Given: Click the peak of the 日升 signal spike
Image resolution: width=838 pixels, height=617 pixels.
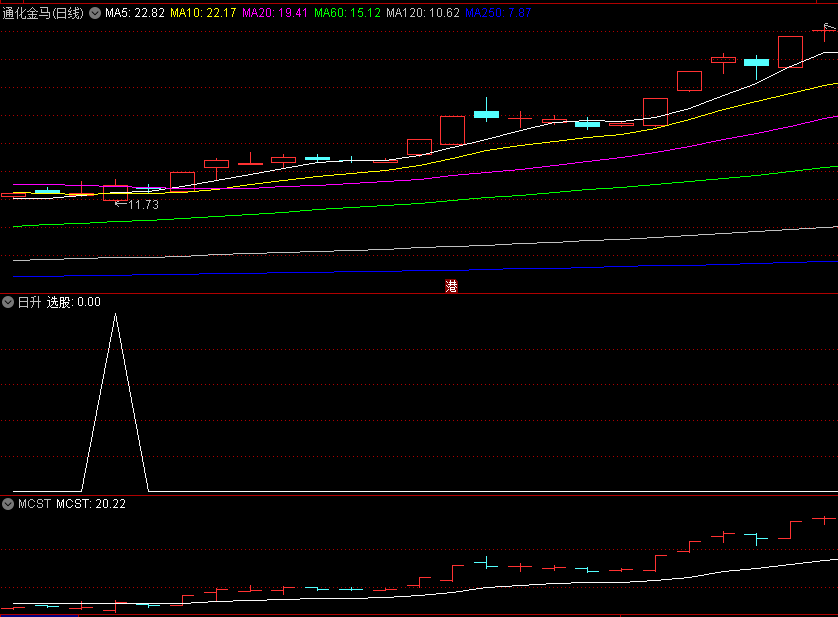Looking at the screenshot, I should (115, 315).
